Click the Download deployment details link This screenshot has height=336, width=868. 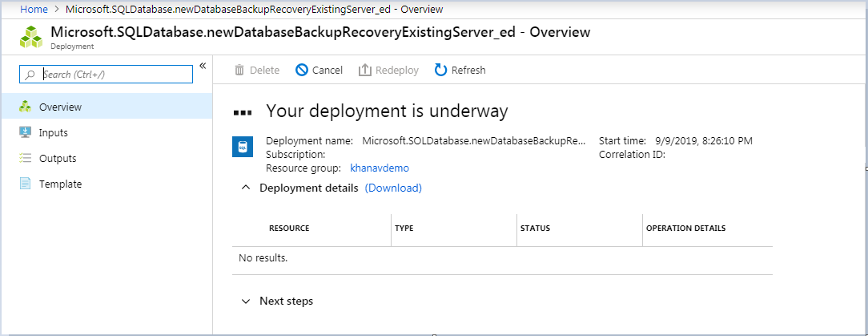pos(393,188)
